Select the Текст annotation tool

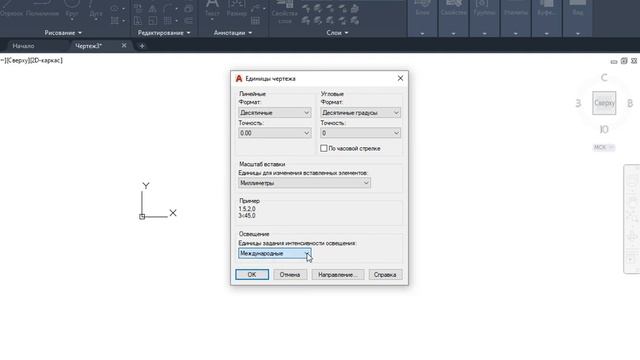pyautogui.click(x=212, y=9)
